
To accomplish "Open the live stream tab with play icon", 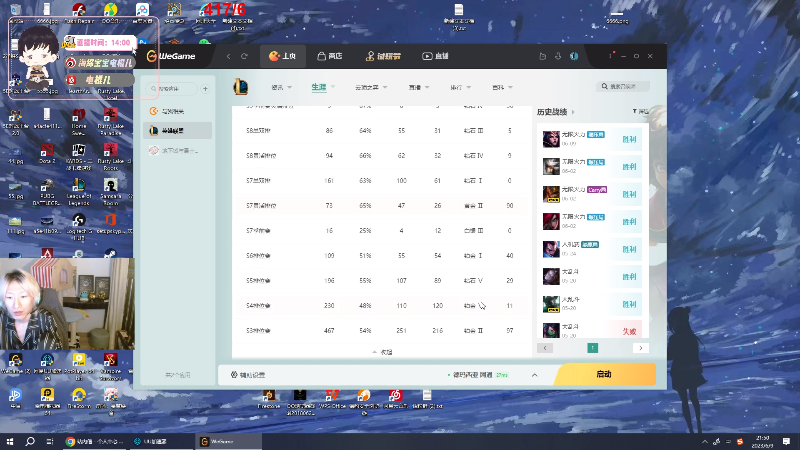I will pos(435,56).
